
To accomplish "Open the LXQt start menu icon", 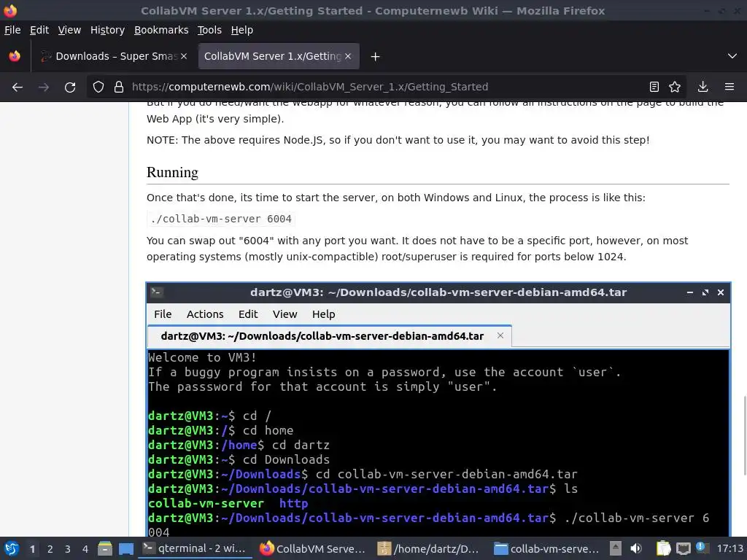I will [x=12, y=549].
